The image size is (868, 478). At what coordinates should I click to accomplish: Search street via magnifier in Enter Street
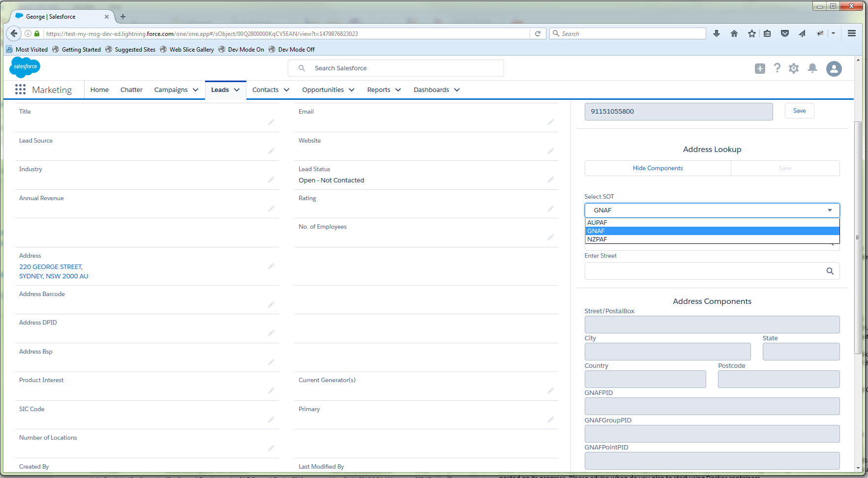(x=830, y=271)
